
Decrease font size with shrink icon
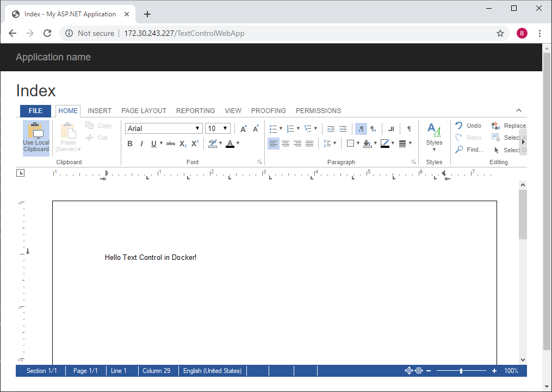point(256,129)
